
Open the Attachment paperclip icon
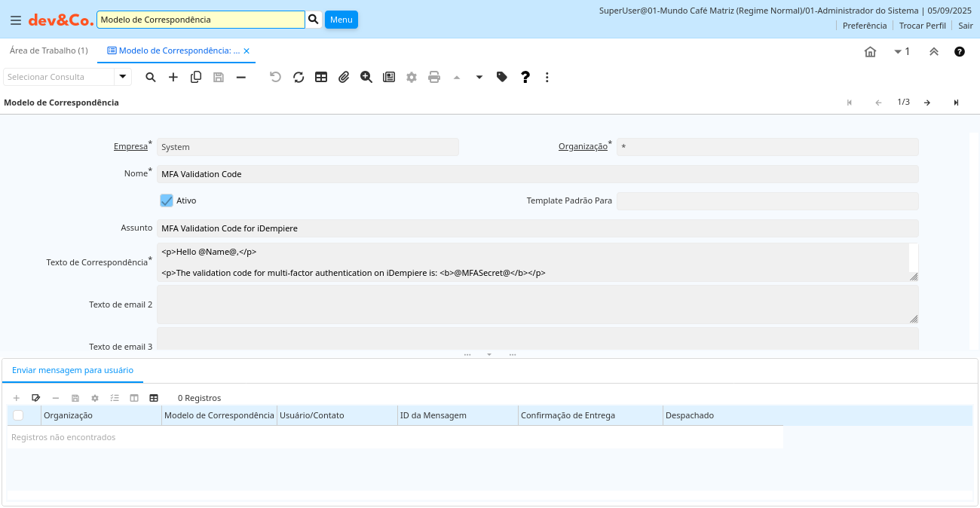pyautogui.click(x=344, y=77)
